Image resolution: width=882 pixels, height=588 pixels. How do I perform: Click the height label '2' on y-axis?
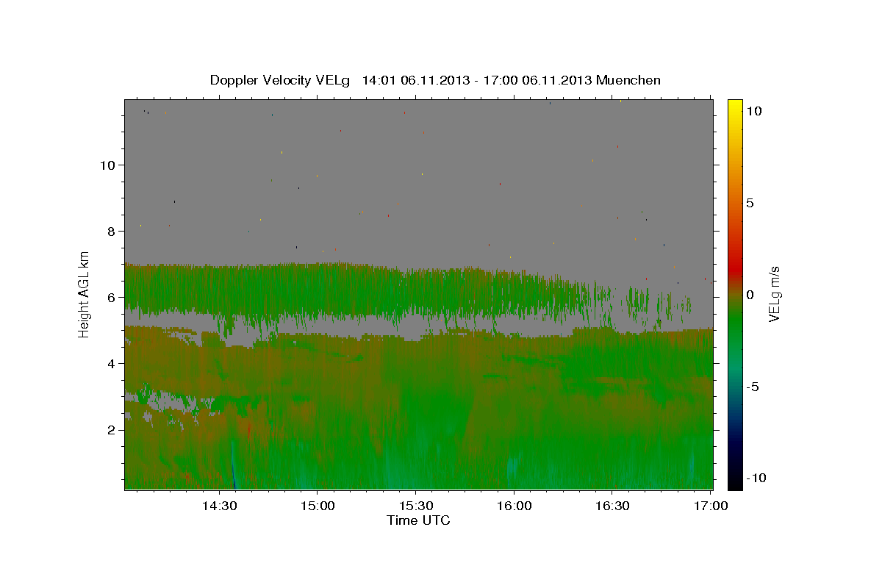(112, 429)
